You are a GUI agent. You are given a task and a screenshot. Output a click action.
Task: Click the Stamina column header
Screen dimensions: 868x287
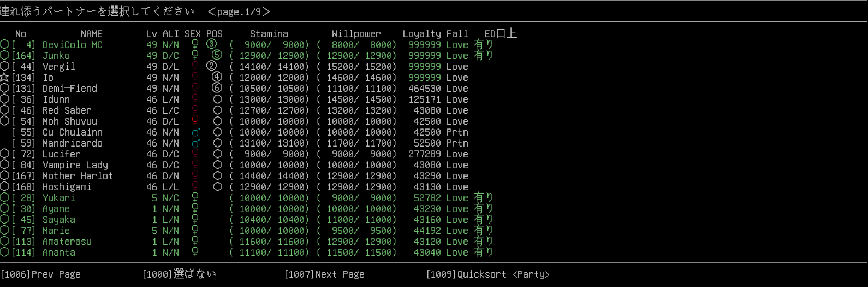(269, 34)
